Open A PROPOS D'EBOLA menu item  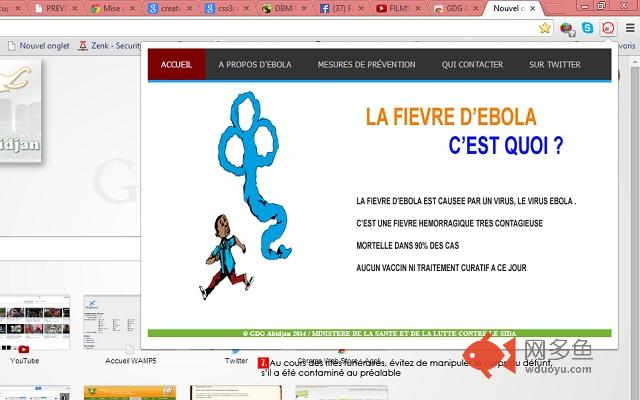tap(255, 65)
